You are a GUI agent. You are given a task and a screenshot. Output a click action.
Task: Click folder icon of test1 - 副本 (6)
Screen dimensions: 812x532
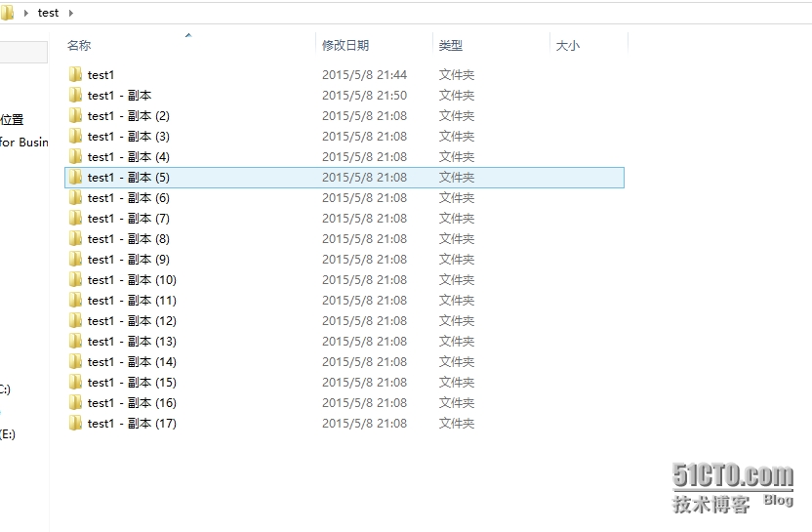[75, 198]
